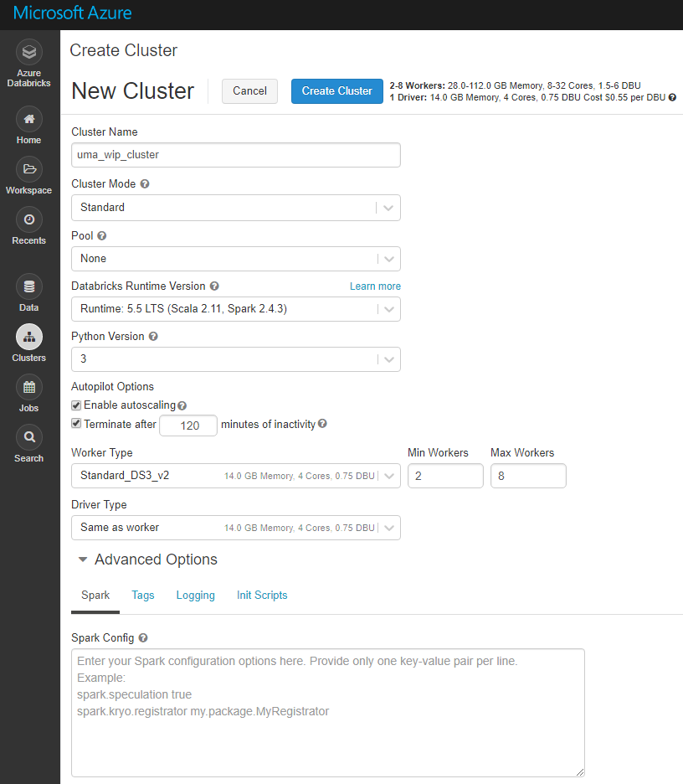Open Recents clock icon

point(29,219)
